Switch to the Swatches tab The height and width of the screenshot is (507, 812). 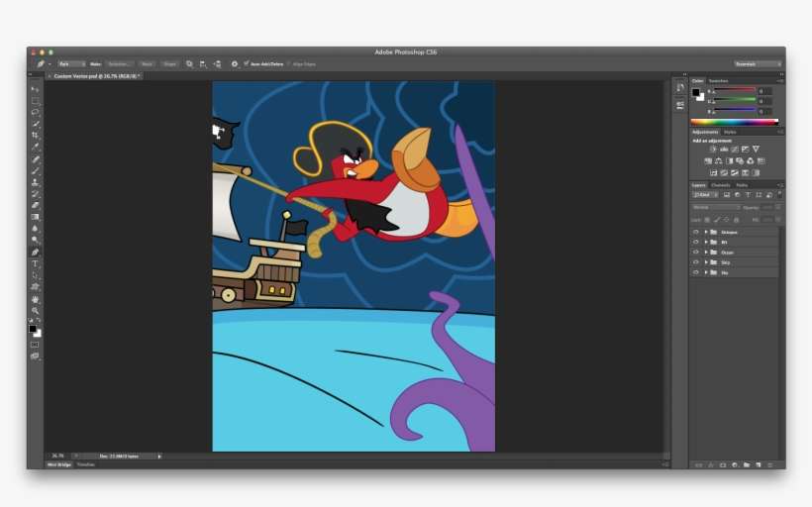pos(718,81)
